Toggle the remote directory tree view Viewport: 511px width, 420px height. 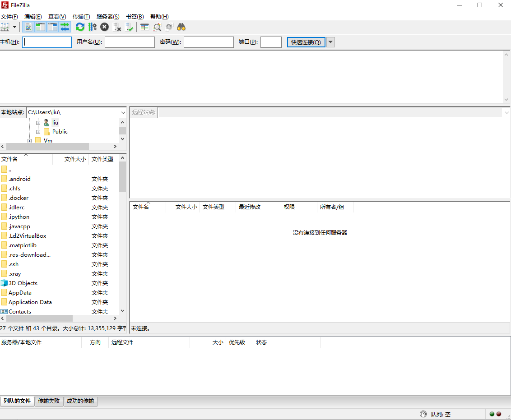coord(52,27)
